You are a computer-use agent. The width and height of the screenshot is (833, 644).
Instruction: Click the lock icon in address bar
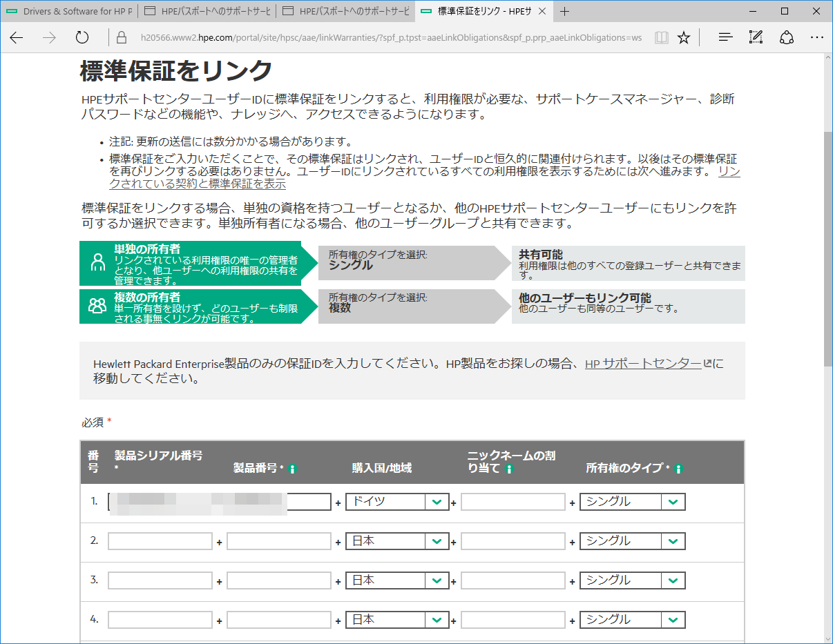[x=122, y=38]
